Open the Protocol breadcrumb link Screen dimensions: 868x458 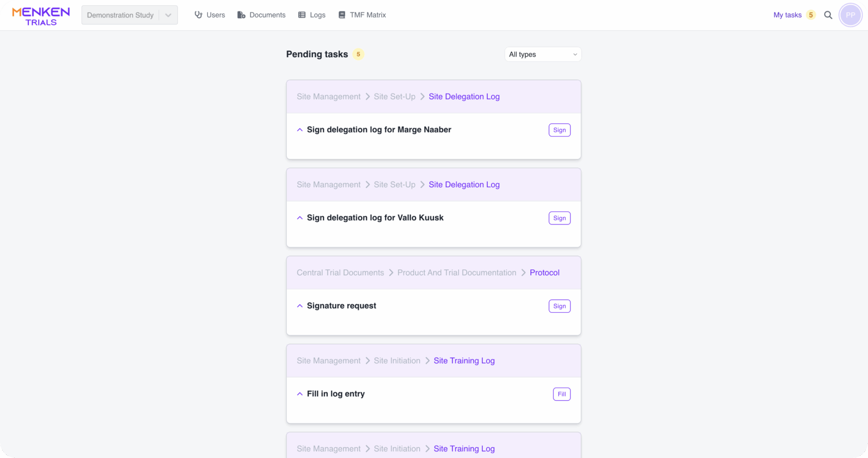click(544, 272)
